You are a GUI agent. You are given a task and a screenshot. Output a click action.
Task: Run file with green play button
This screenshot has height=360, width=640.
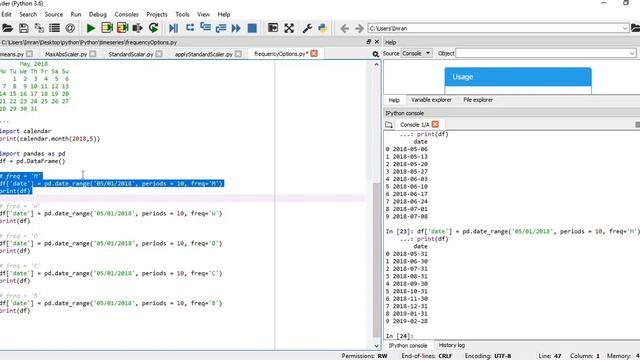(x=91, y=28)
